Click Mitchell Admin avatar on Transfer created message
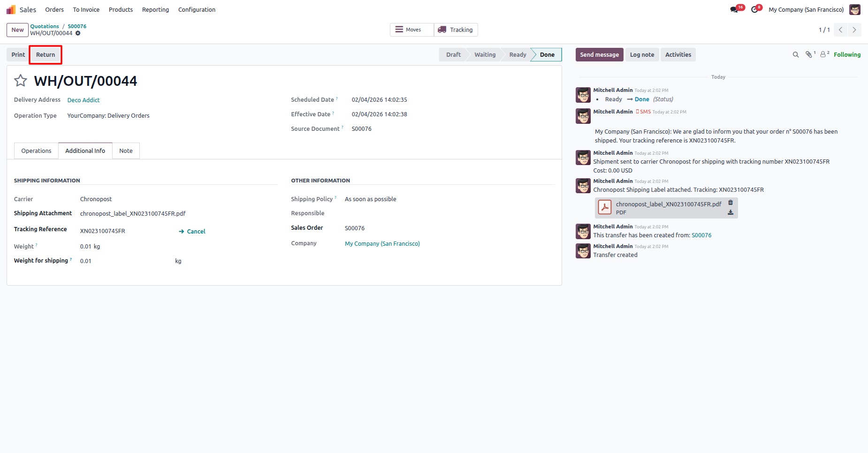 [x=583, y=251]
